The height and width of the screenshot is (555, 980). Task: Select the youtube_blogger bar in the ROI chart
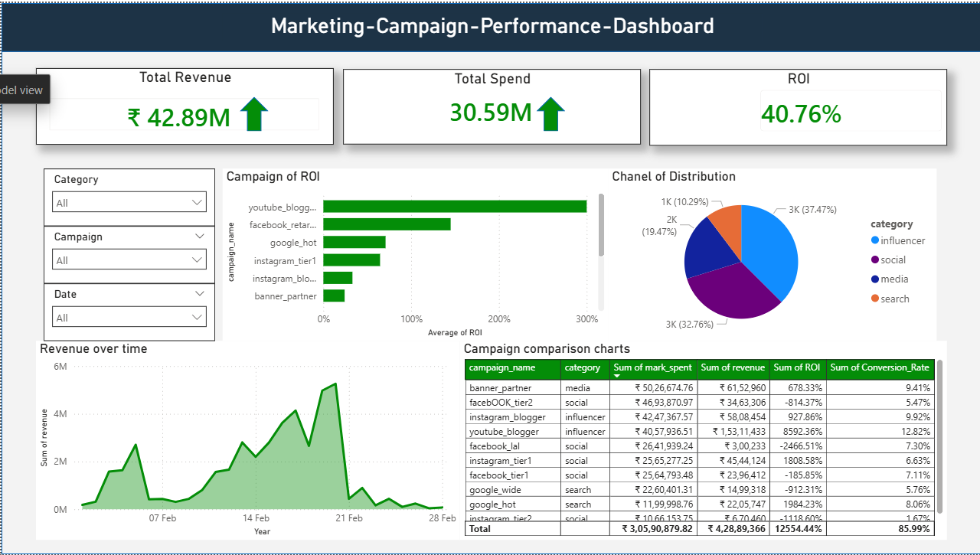pos(454,207)
